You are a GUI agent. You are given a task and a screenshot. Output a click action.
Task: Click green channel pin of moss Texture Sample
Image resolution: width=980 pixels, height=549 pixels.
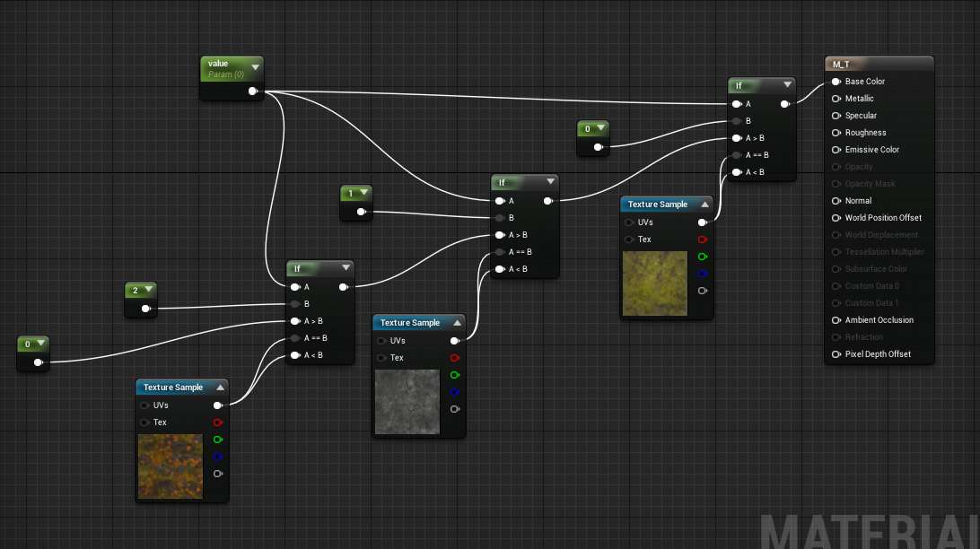pyautogui.click(x=703, y=257)
